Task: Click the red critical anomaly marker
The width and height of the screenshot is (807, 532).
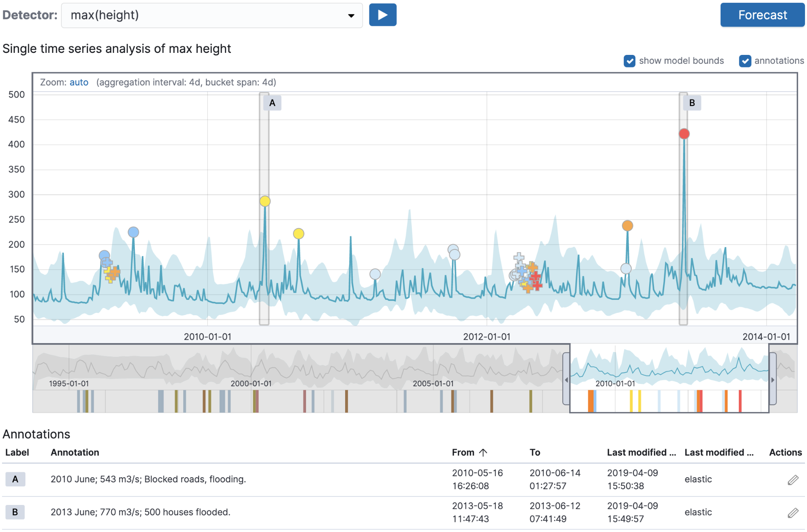Action: coord(684,134)
